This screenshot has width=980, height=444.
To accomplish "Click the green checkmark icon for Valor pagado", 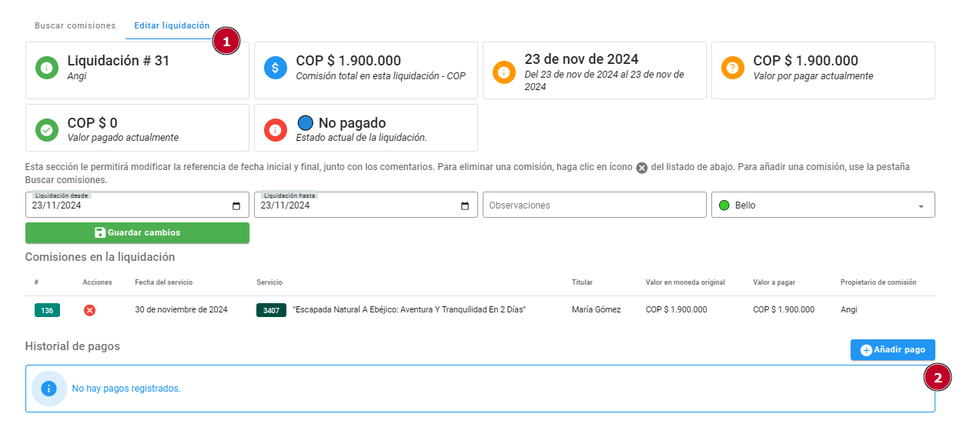I will pos(47,130).
